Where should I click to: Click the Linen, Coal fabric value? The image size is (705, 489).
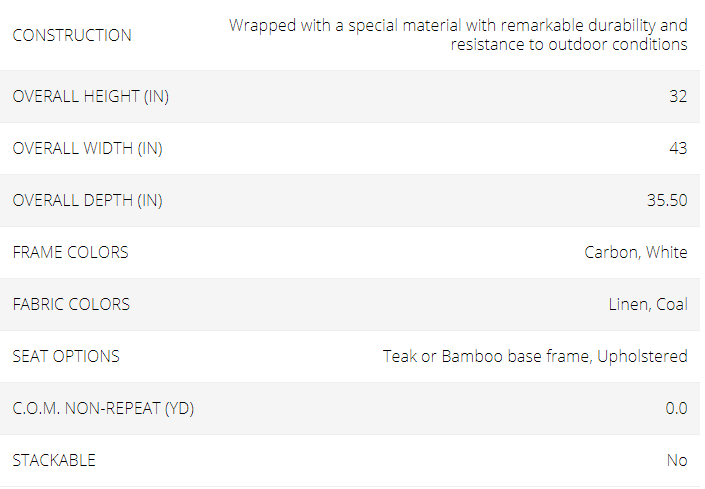tap(648, 304)
